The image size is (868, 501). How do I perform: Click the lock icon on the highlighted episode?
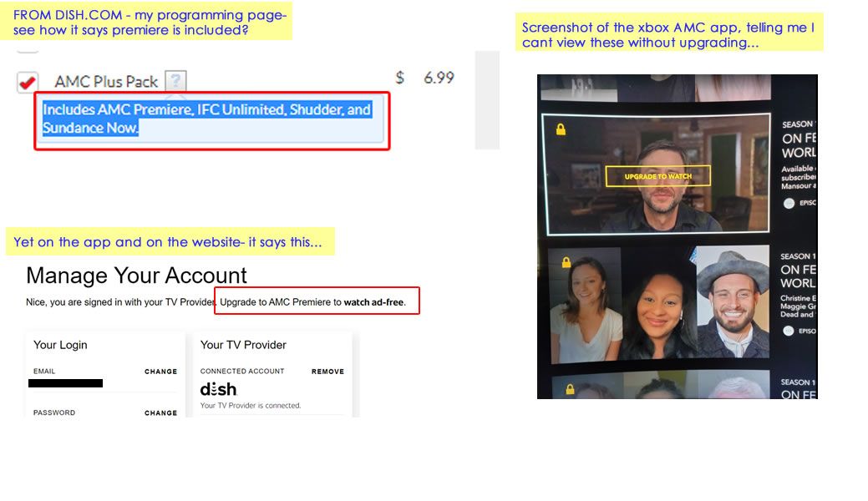click(561, 129)
